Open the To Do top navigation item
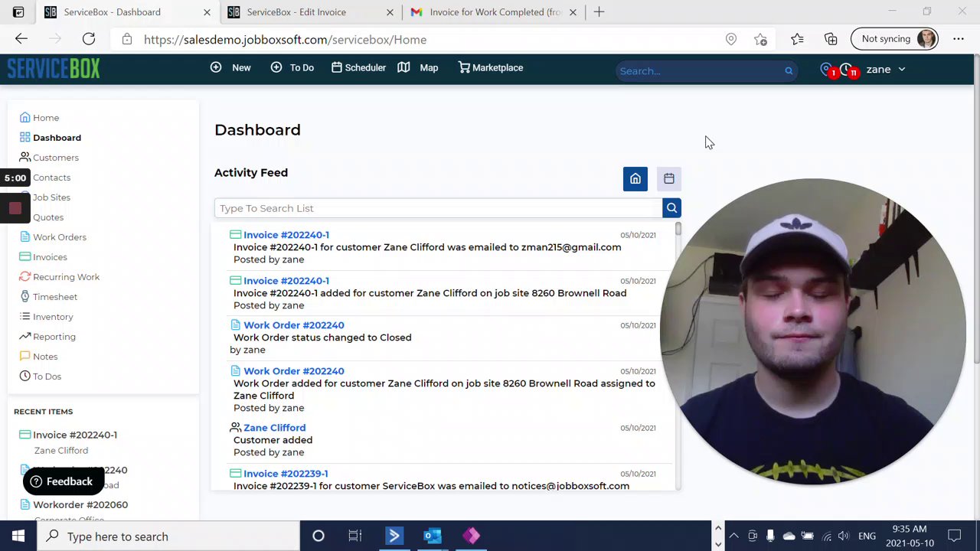This screenshot has width=980, height=551. point(292,67)
